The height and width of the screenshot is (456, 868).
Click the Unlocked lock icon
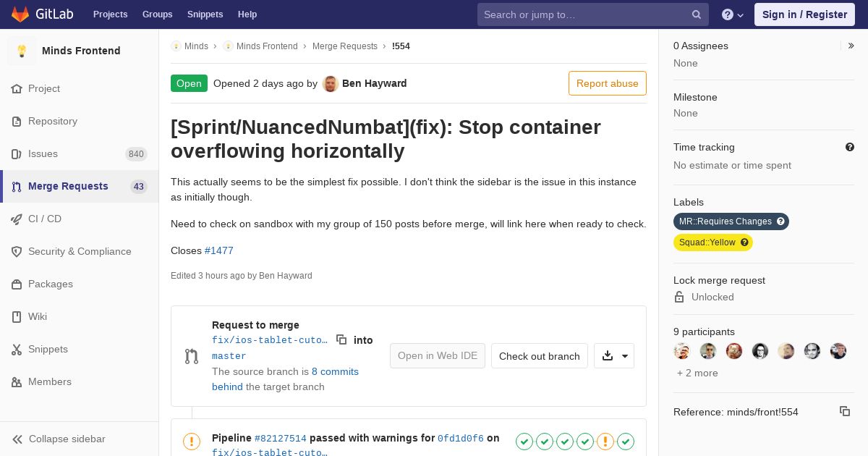[x=679, y=297]
